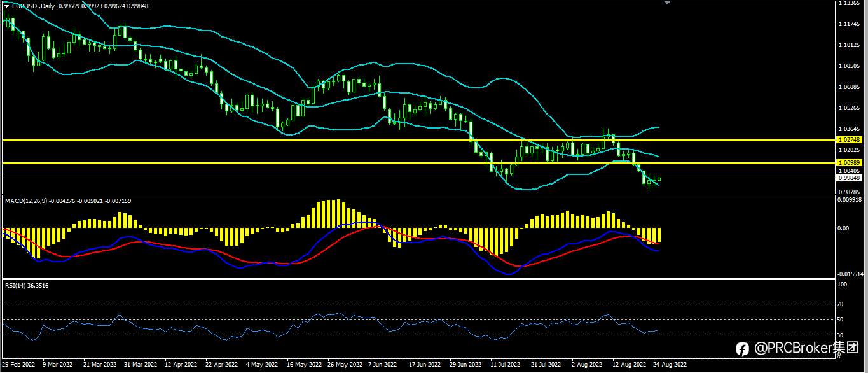The width and height of the screenshot is (868, 373).
Task: Click the 1.10125 price scale value
Action: pyautogui.click(x=849, y=45)
